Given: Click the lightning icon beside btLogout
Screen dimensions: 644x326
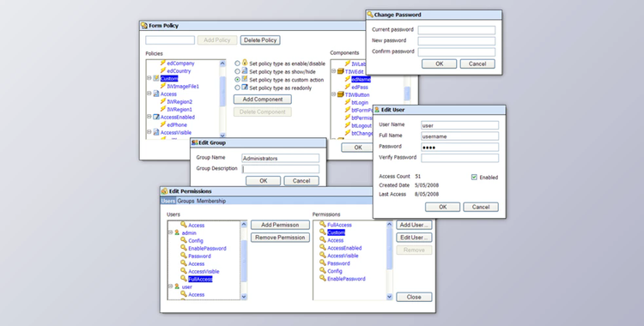Looking at the screenshot, I should click(x=348, y=125).
